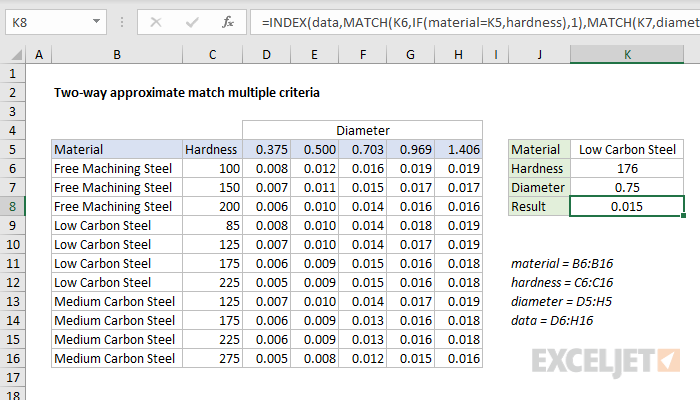Select column B header
The height and width of the screenshot is (400, 700).
tap(117, 55)
